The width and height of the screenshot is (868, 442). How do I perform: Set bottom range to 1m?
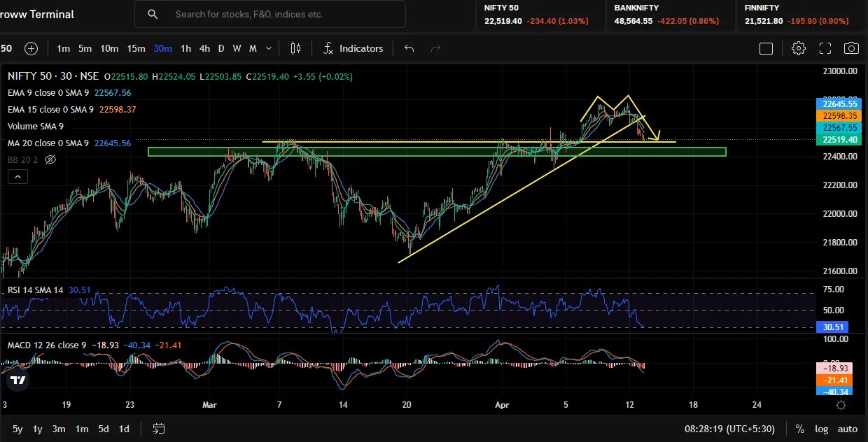point(81,429)
